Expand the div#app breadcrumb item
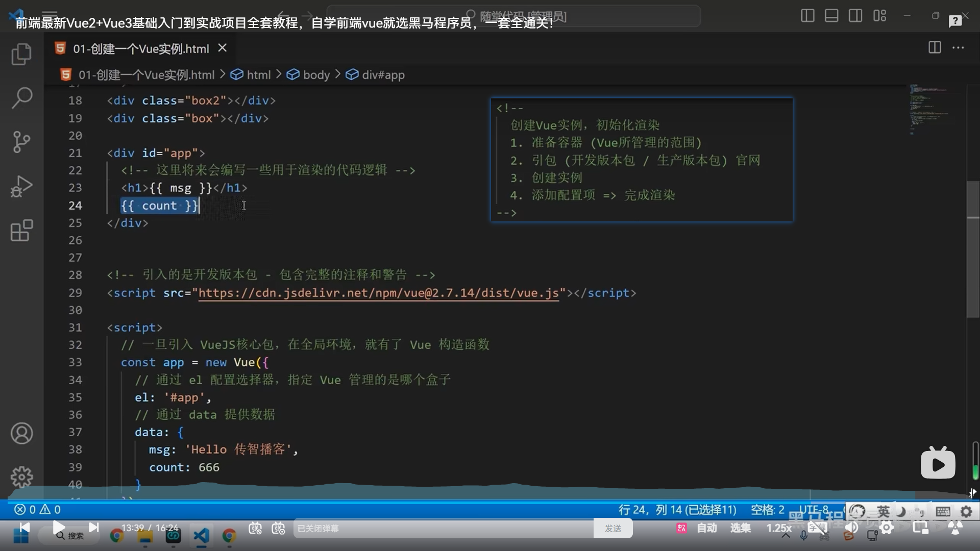Image resolution: width=980 pixels, height=551 pixels. pyautogui.click(x=383, y=75)
